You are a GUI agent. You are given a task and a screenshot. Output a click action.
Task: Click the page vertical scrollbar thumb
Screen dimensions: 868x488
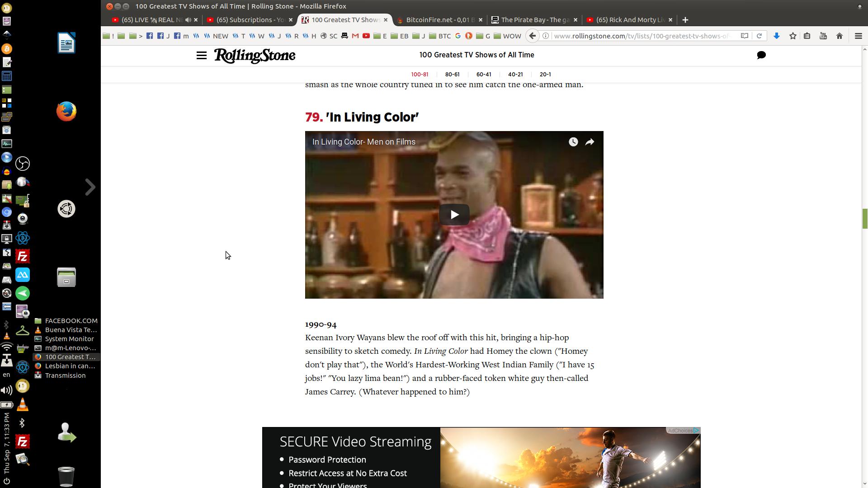(865, 219)
